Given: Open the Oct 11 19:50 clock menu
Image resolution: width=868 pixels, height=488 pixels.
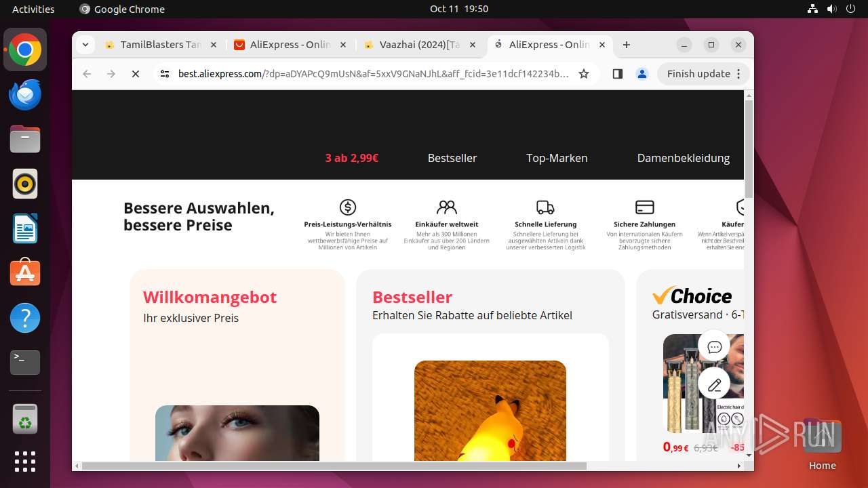Looking at the screenshot, I should tap(459, 9).
